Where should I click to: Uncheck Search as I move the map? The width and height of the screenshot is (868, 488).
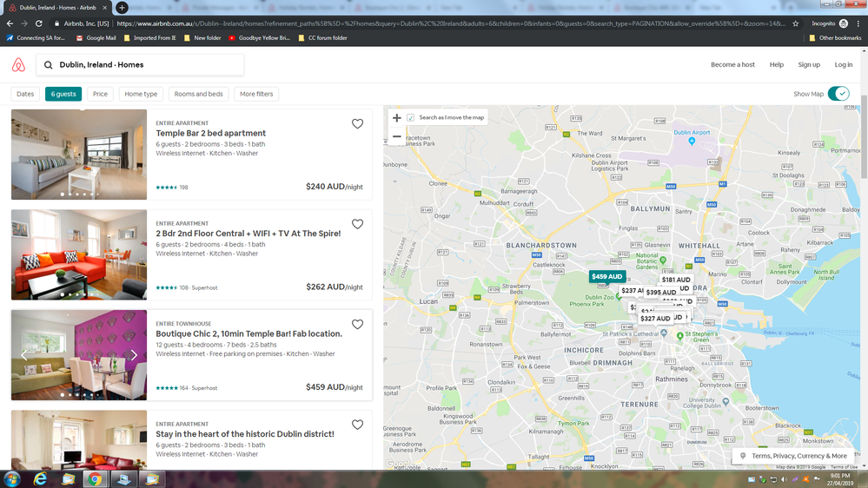tap(411, 118)
